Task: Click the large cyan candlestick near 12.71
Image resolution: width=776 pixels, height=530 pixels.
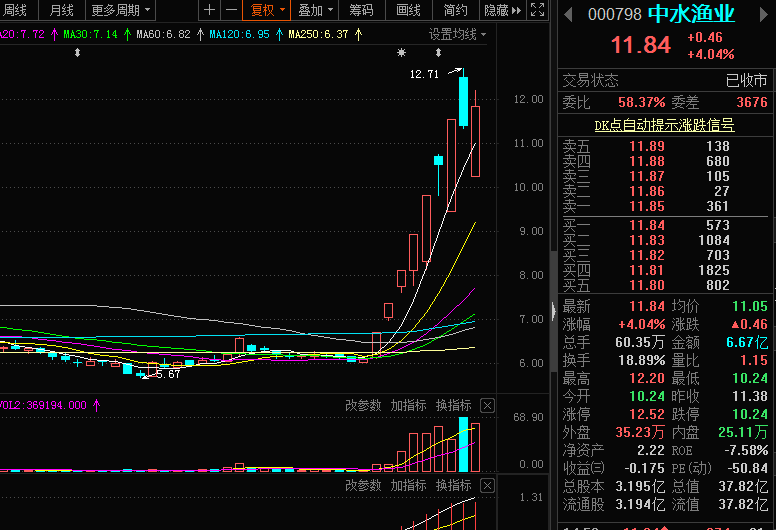Action: click(463, 101)
